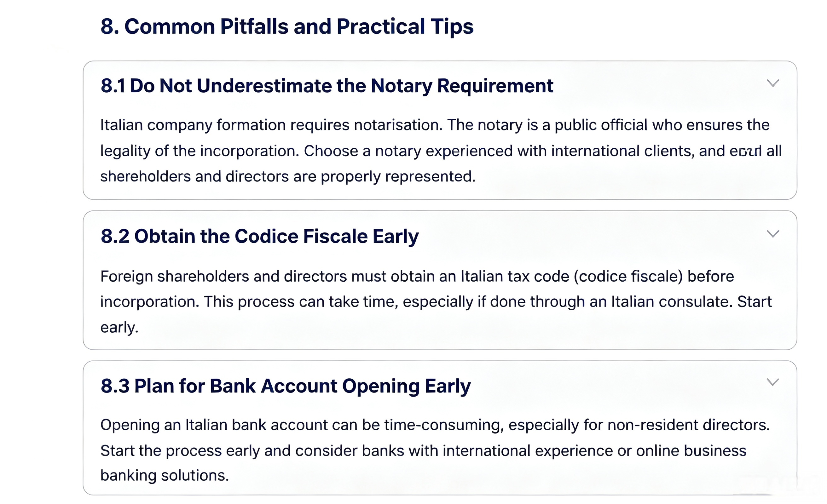Click the phrase 'online business' in section 8.3
827x504 pixels.
coord(691,451)
